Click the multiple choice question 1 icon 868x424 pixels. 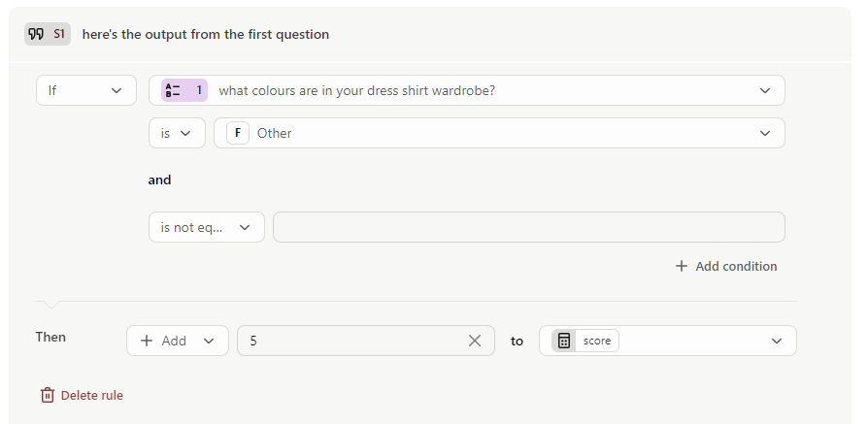[x=173, y=90]
